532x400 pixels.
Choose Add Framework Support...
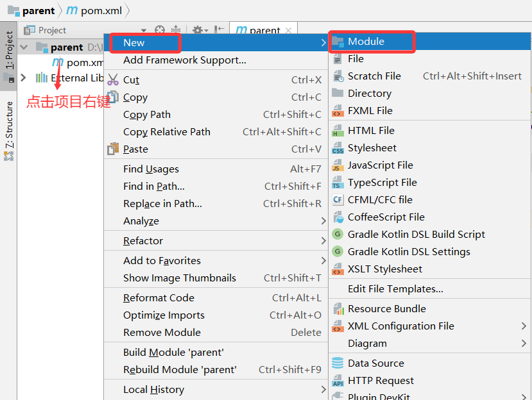216,60
